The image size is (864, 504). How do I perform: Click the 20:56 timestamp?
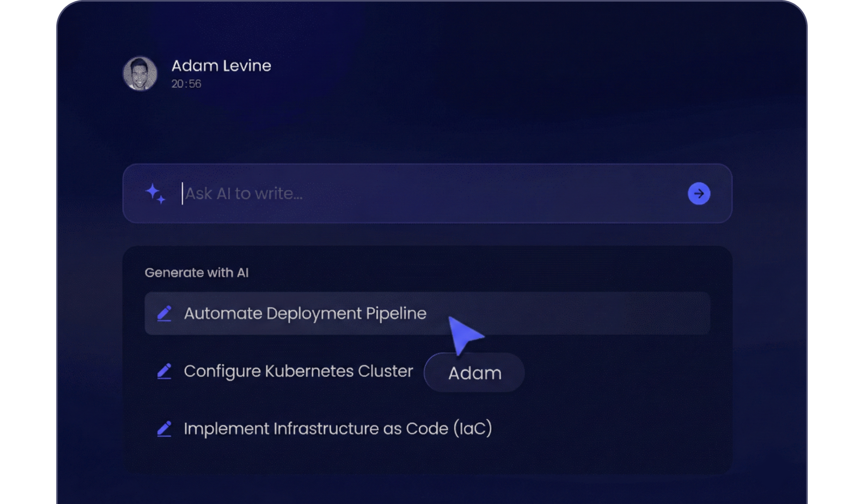point(186,84)
